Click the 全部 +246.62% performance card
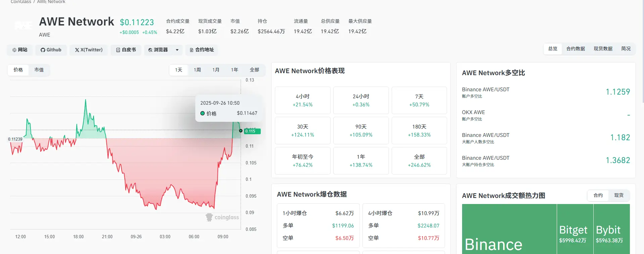The width and height of the screenshot is (644, 254). click(x=419, y=161)
